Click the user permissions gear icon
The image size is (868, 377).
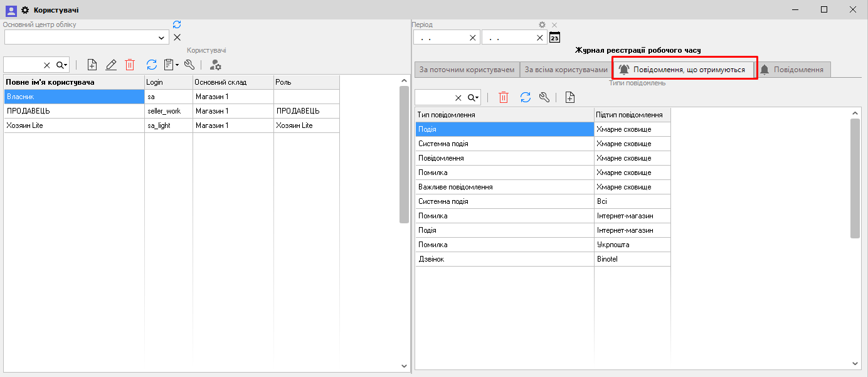215,65
